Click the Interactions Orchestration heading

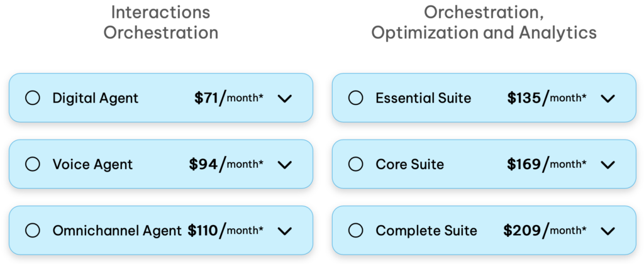(161, 22)
